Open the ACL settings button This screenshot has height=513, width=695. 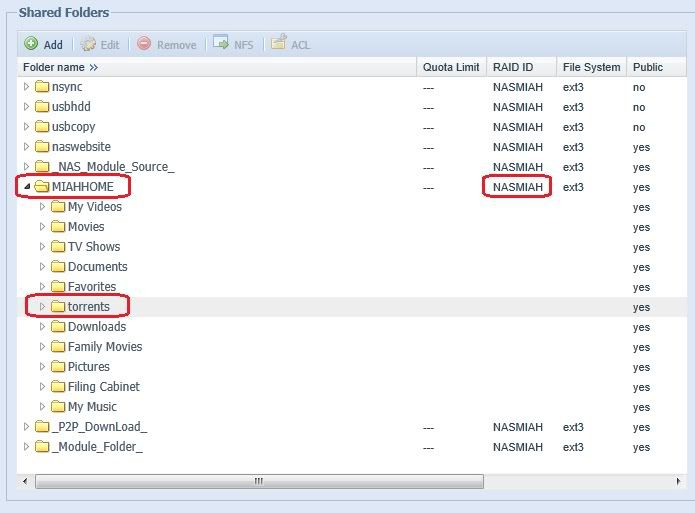pyautogui.click(x=290, y=44)
